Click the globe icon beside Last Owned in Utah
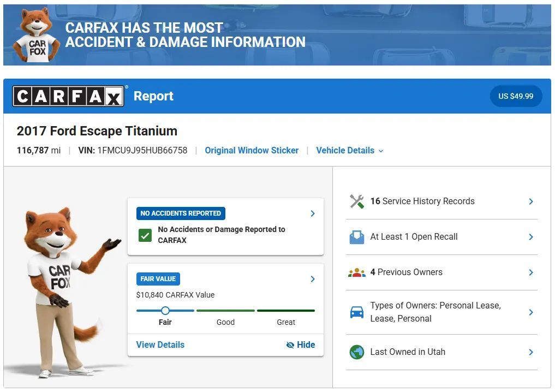Screen dimensions: 555x392 (357, 352)
